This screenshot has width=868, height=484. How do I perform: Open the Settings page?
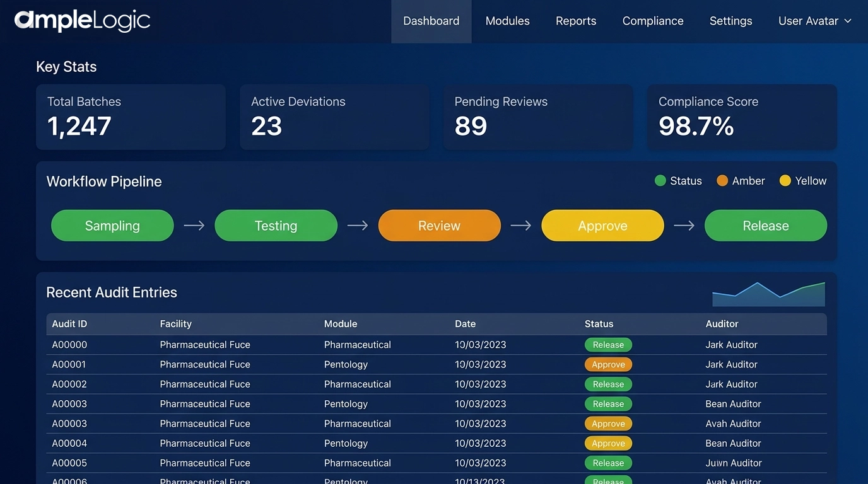730,21
